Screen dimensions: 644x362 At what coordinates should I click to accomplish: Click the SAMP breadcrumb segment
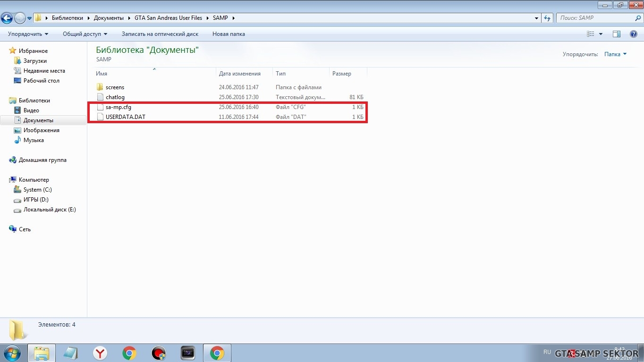tap(220, 18)
